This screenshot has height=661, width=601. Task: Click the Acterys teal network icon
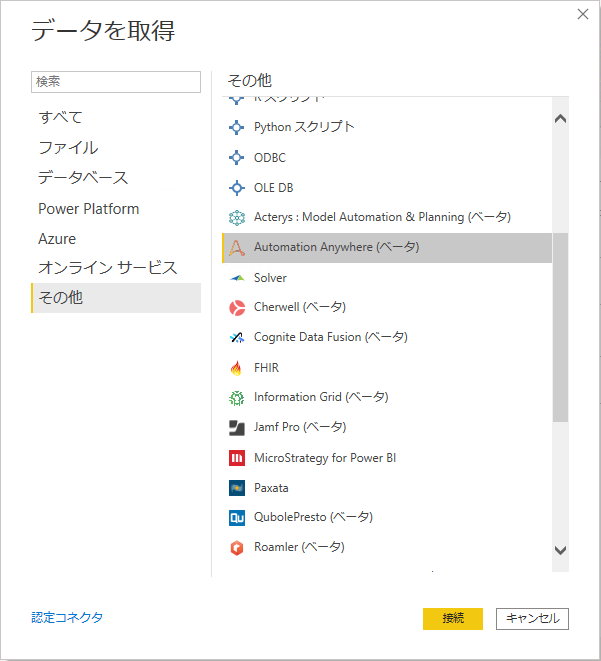tap(236, 218)
